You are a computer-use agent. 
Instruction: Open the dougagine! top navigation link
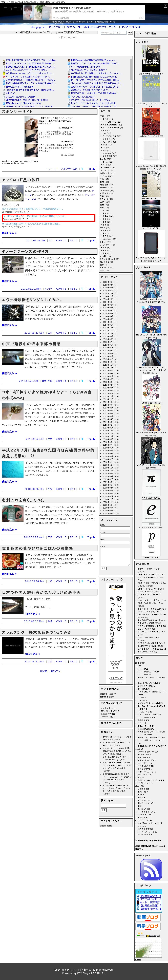coord(38,27)
